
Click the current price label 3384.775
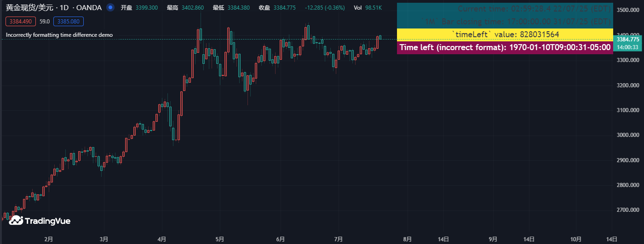628,40
